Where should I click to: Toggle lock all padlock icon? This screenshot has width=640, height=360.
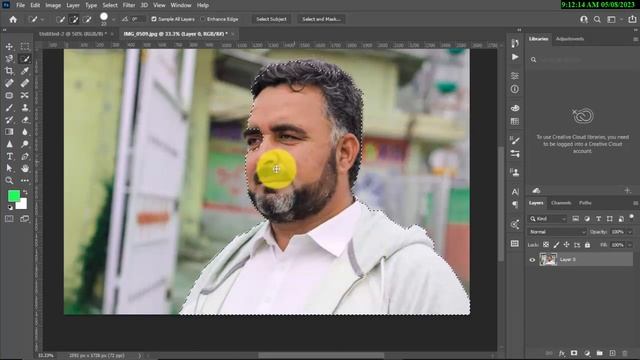click(587, 245)
